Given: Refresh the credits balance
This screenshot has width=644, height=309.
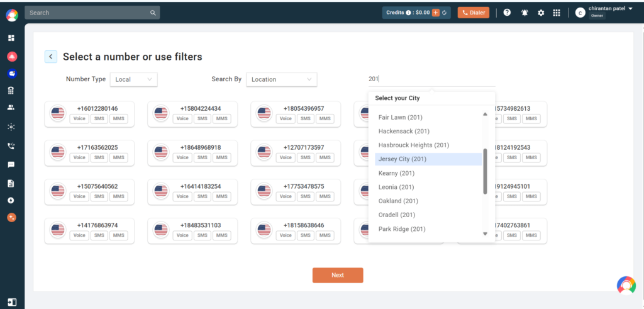Looking at the screenshot, I should click(444, 13).
